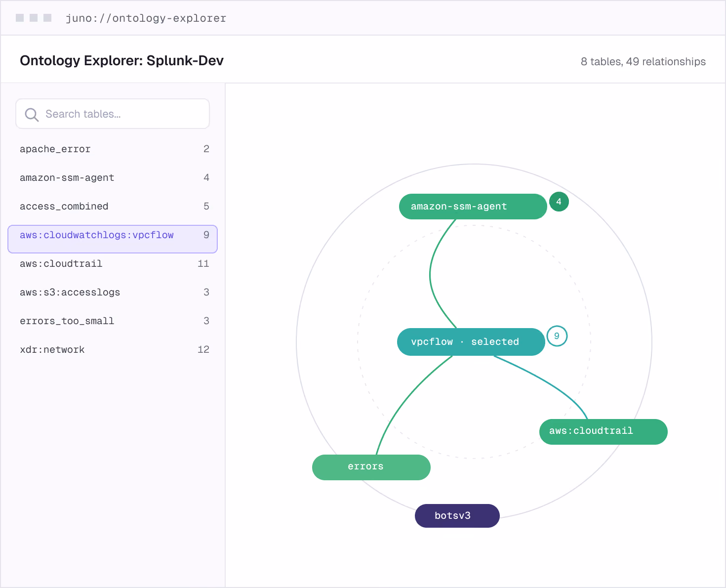Click the 8 tables, 49 relationships summary
The width and height of the screenshot is (726, 588).
coord(643,62)
